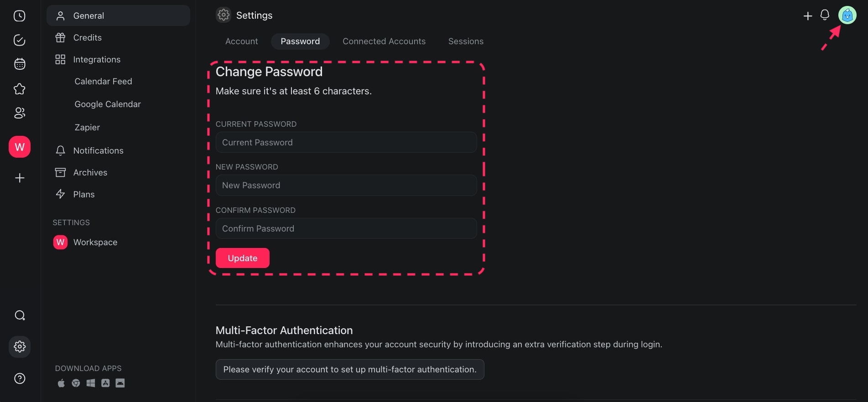Open the user profile avatar at top right

pos(847,15)
